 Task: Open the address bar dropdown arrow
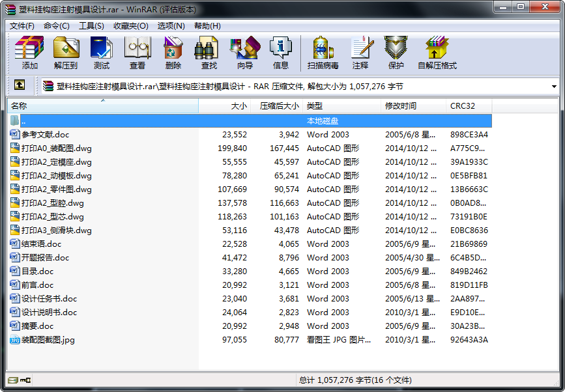[x=553, y=85]
